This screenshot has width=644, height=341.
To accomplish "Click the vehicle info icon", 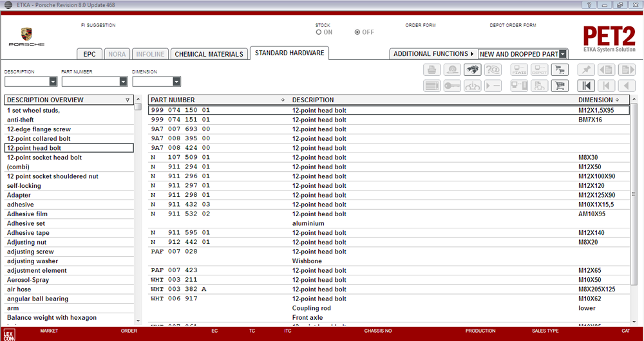I will pos(472,86).
